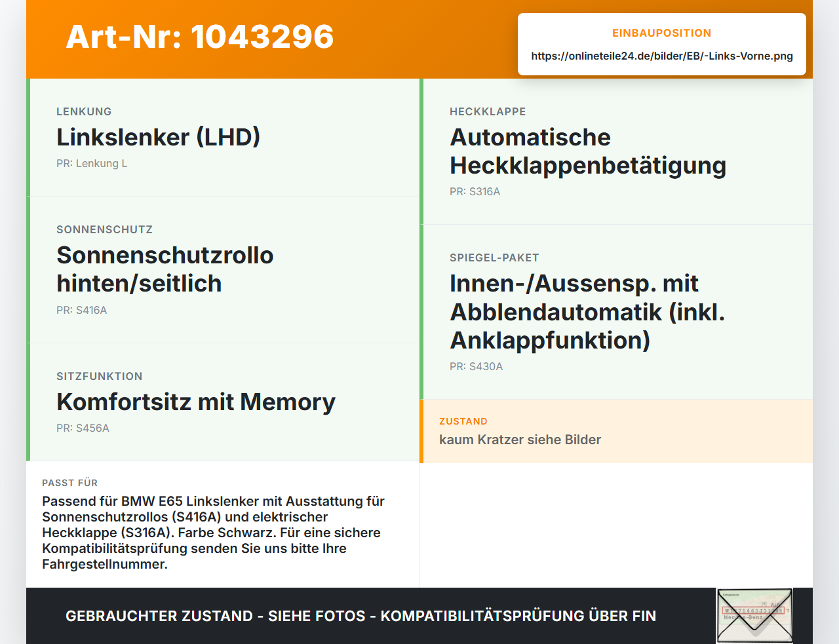Click the 'SITZFUNKTION' category label

99,377
